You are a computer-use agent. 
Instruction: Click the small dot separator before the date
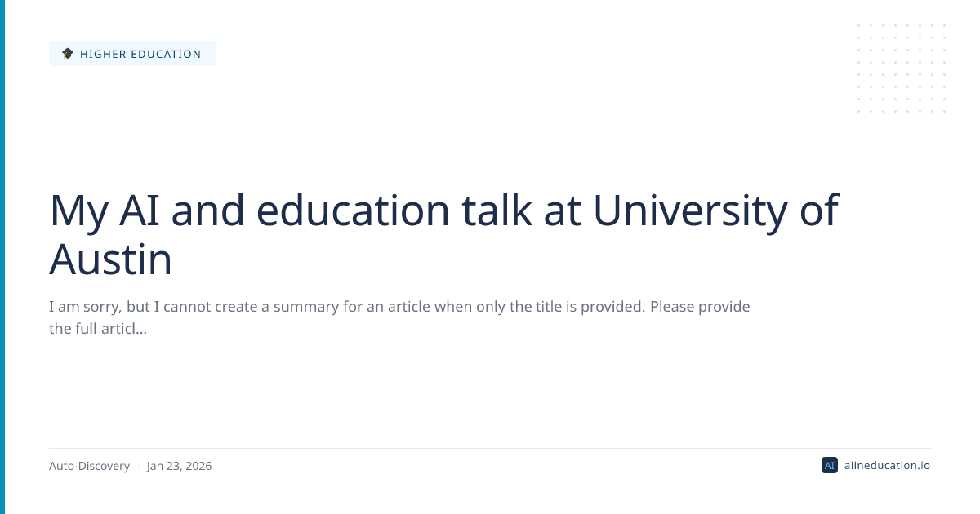click(x=138, y=467)
